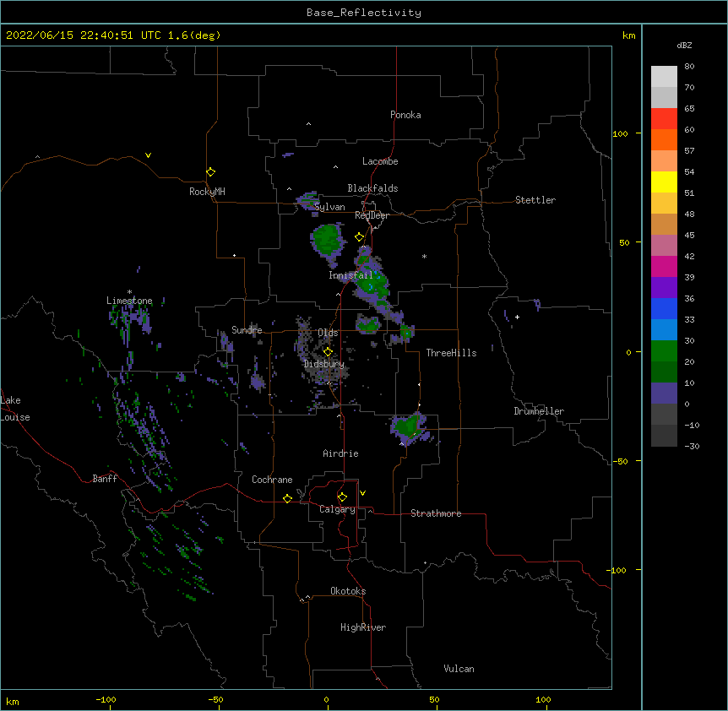Click the timestamp 2022/06/15 22:40:51 UTC
The image size is (728, 711).
point(84,35)
